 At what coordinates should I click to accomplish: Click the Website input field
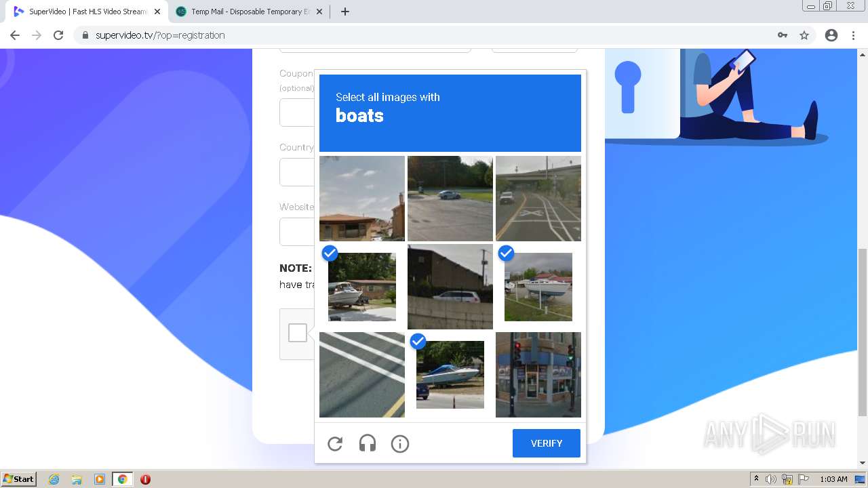[297, 232]
